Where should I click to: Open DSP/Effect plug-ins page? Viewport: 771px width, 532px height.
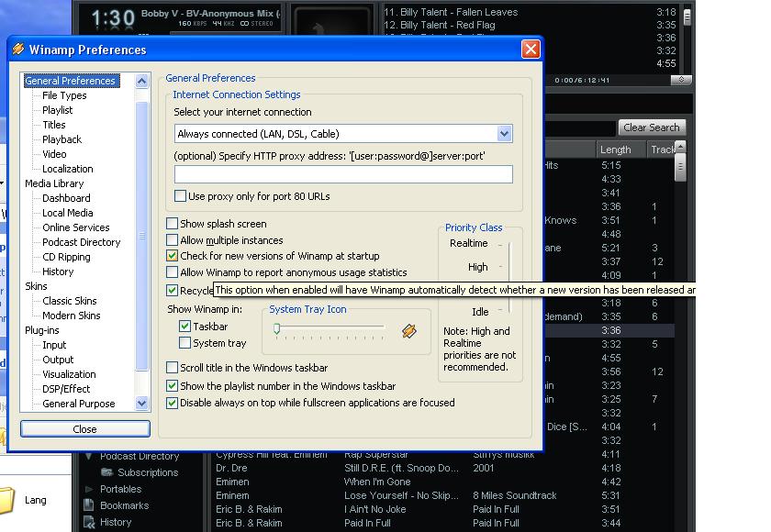66,389
